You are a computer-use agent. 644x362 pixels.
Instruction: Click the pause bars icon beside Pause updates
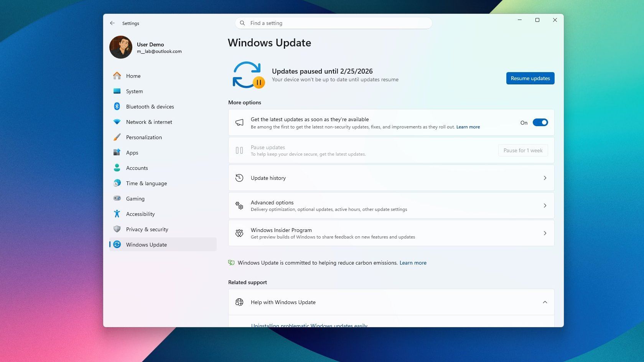tap(239, 150)
